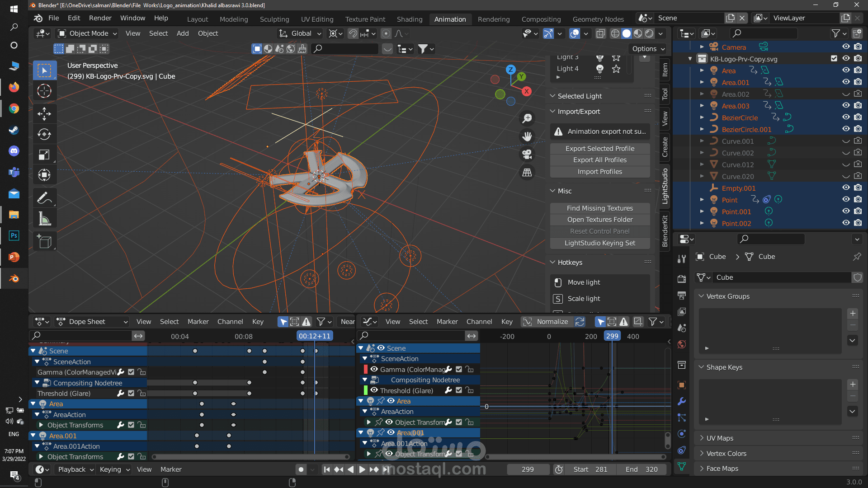Switch to the Compositing workspace tab
The width and height of the screenshot is (868, 488).
click(x=541, y=19)
